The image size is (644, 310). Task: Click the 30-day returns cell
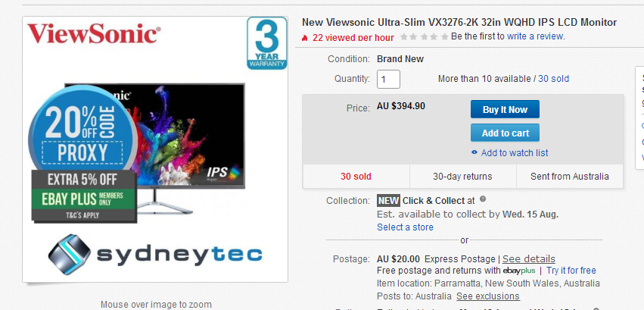click(462, 177)
